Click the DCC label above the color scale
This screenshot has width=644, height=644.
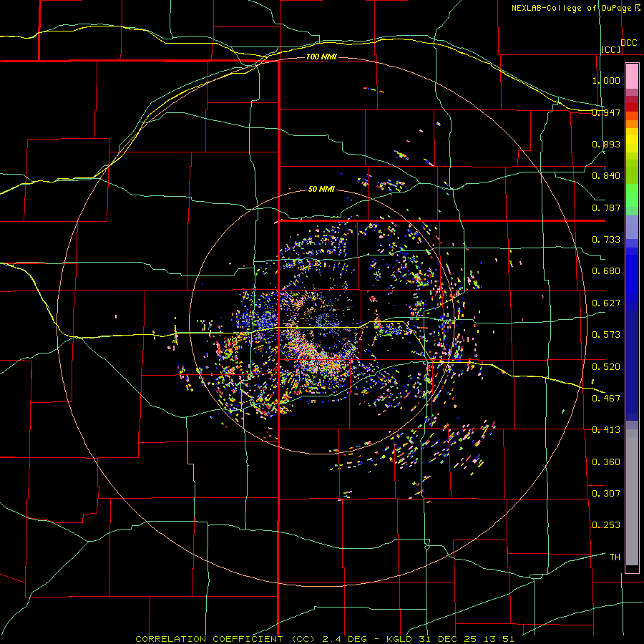pos(629,43)
